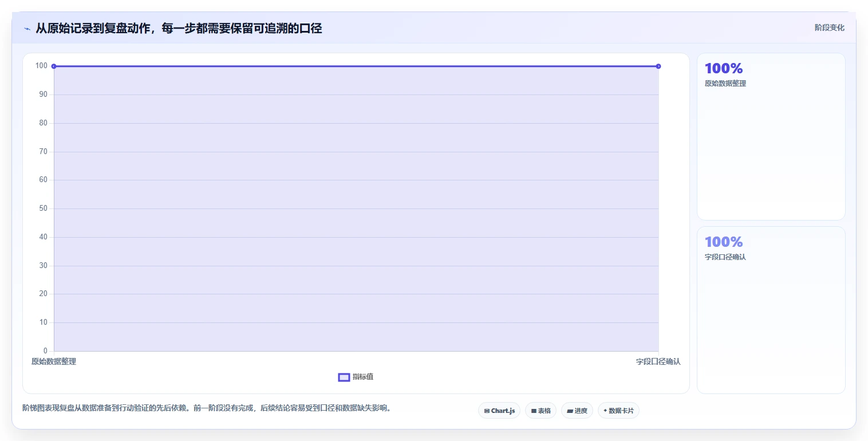Click the data point at 原始数据整理
Viewport: 868px width, 441px height.
[54, 66]
